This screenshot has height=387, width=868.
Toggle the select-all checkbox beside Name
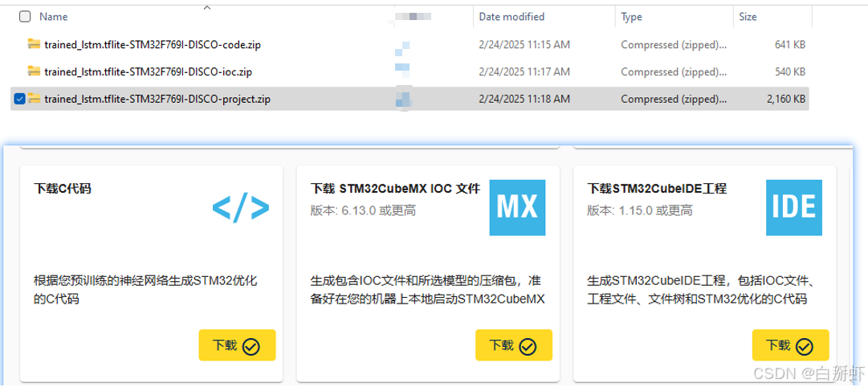pyautogui.click(x=25, y=17)
